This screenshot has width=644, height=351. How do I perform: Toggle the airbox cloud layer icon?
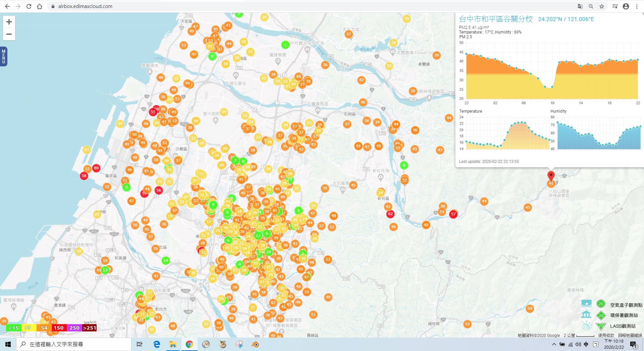pos(586,304)
